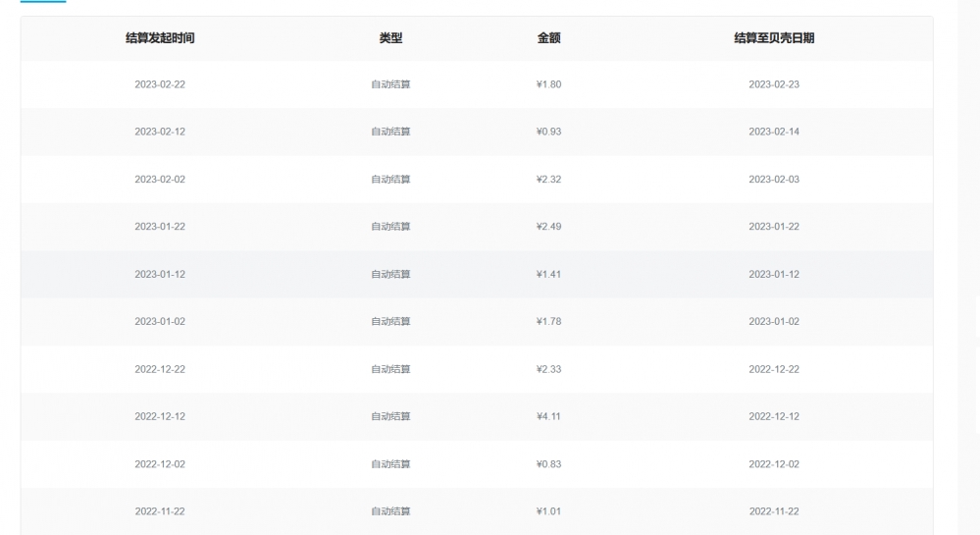This screenshot has width=980, height=535.
Task: Select the ¥0.93 amount cell
Action: [x=548, y=132]
